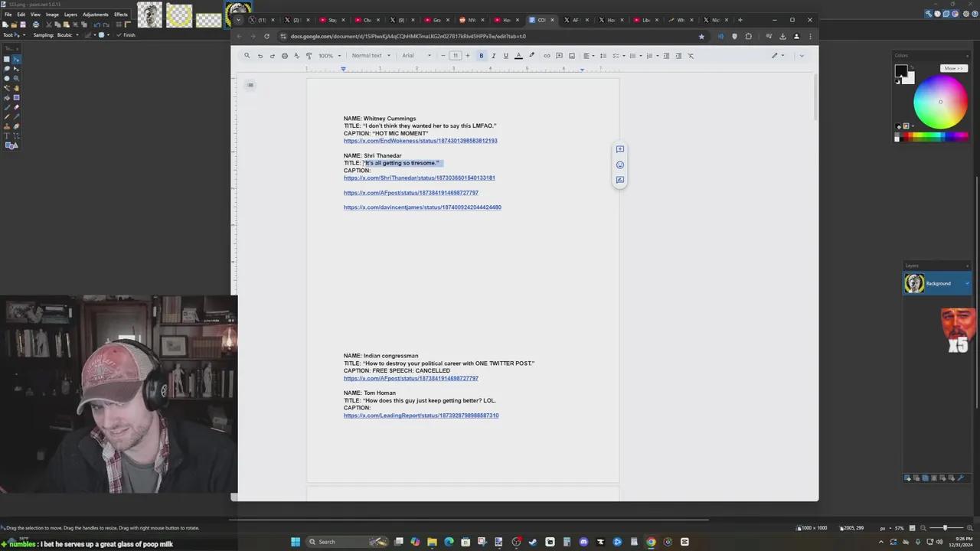Toggle Background layer visibility checkbox
This screenshot has width=980, height=551.
tap(967, 284)
